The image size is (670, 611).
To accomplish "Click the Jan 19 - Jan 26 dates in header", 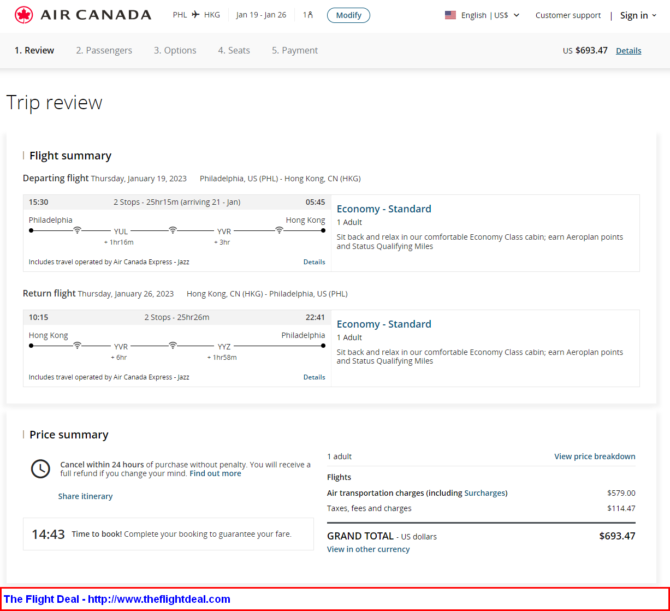I will [261, 15].
